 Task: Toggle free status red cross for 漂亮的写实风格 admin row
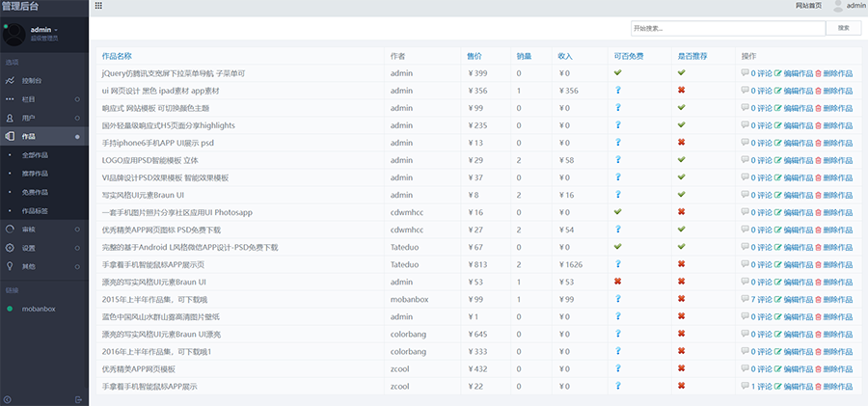pos(617,282)
